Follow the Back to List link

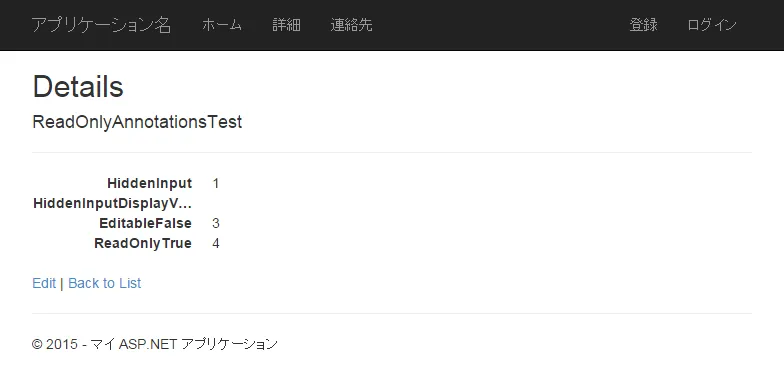104,283
